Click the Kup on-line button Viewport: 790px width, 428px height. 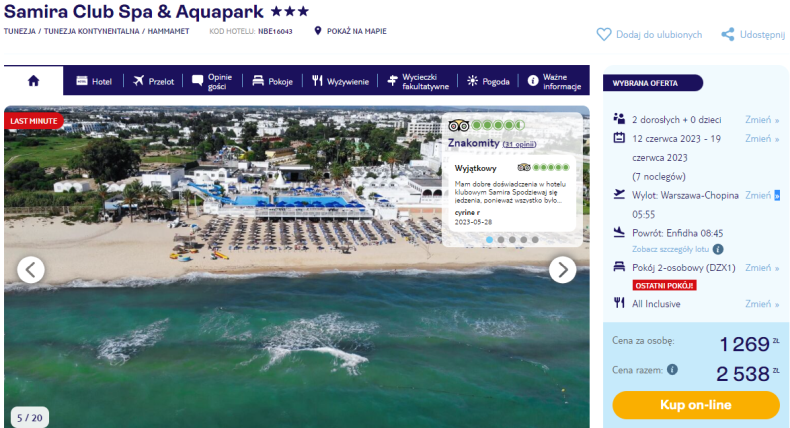[x=696, y=405]
